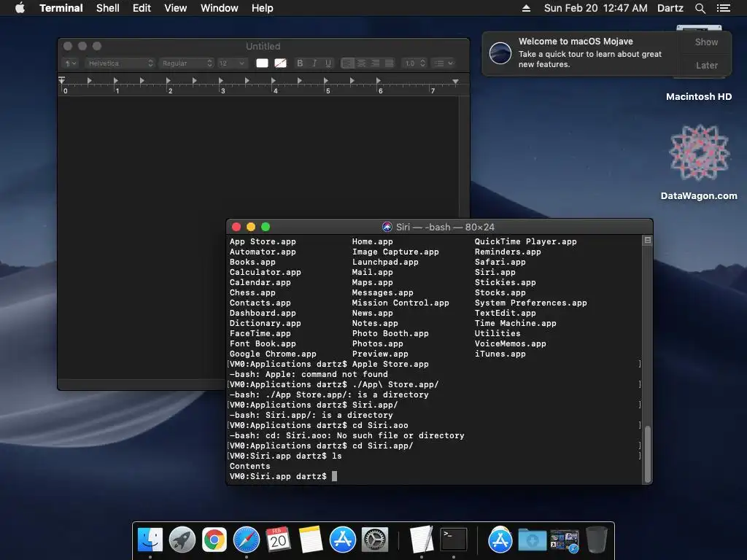The image size is (747, 560).
Task: Click the Terminal prompt line VM0:Siri.app dartz$
Action: coord(278,476)
